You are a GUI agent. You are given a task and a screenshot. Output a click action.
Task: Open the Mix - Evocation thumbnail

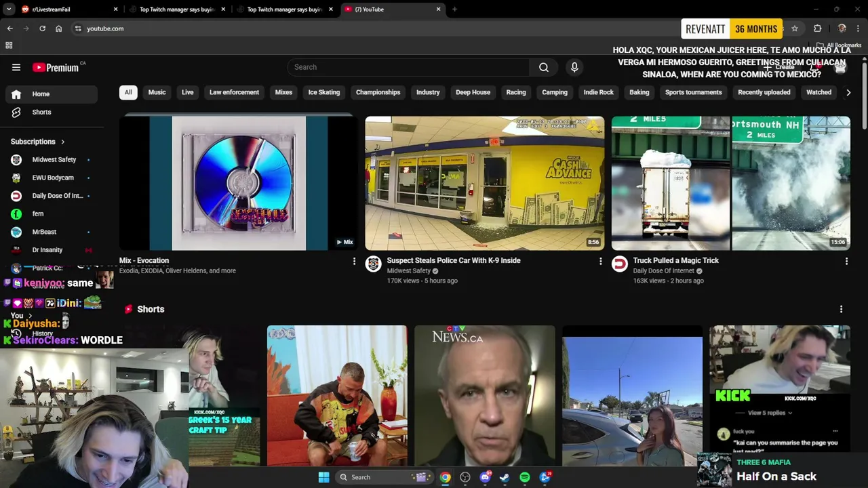(239, 183)
